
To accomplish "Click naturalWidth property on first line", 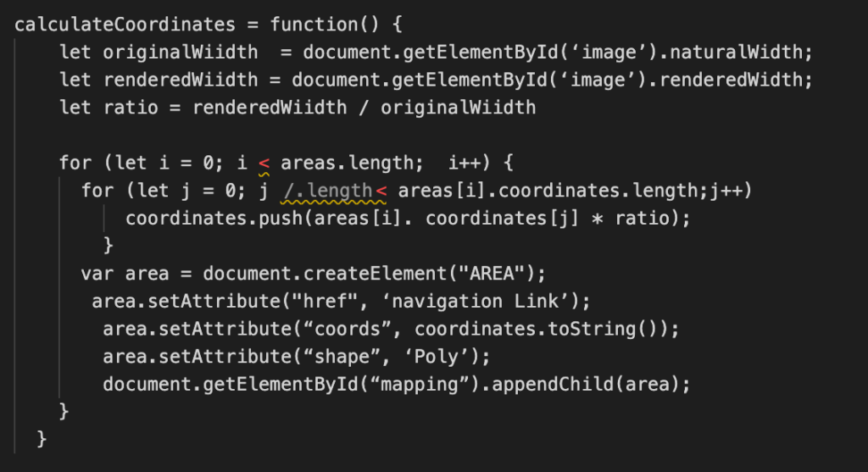I will pyautogui.click(x=736, y=52).
